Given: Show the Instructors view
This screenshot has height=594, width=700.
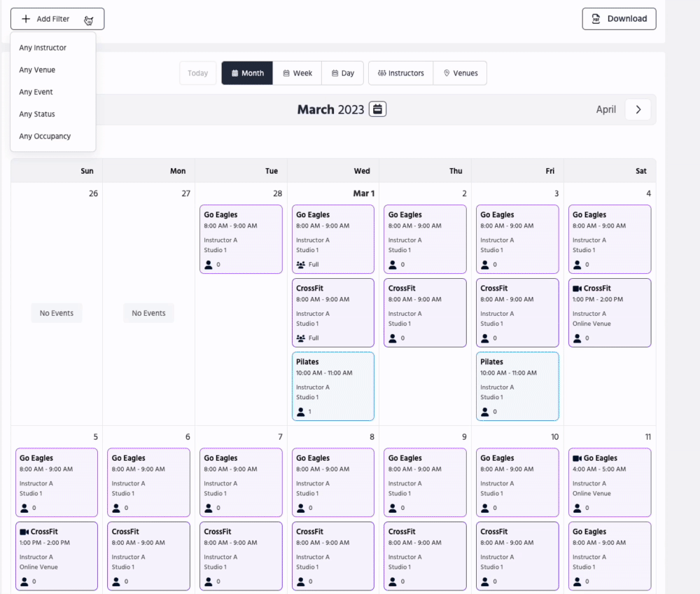Looking at the screenshot, I should [400, 73].
